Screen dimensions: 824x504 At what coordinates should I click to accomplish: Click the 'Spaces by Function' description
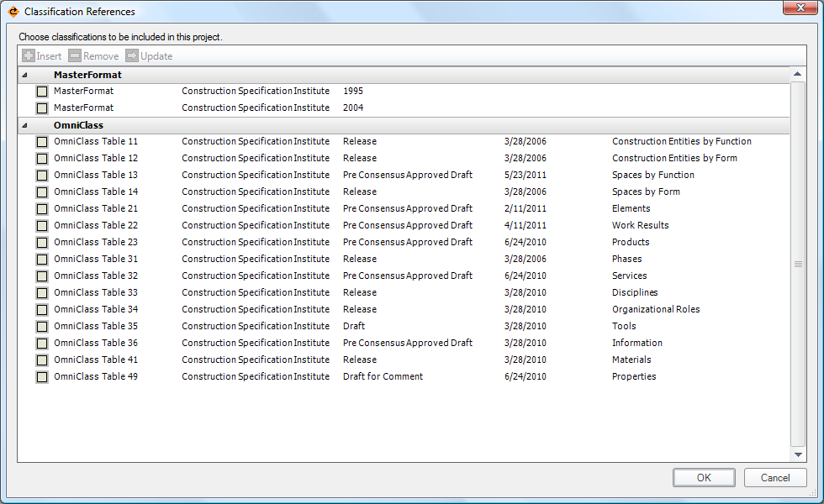(x=652, y=176)
